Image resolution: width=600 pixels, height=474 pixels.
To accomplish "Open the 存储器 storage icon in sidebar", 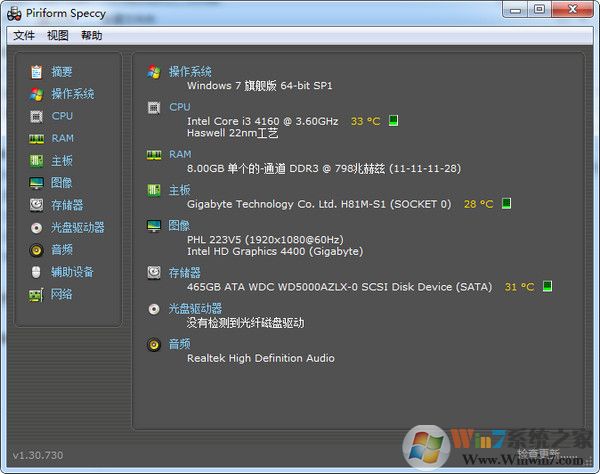I will pyautogui.click(x=37, y=205).
